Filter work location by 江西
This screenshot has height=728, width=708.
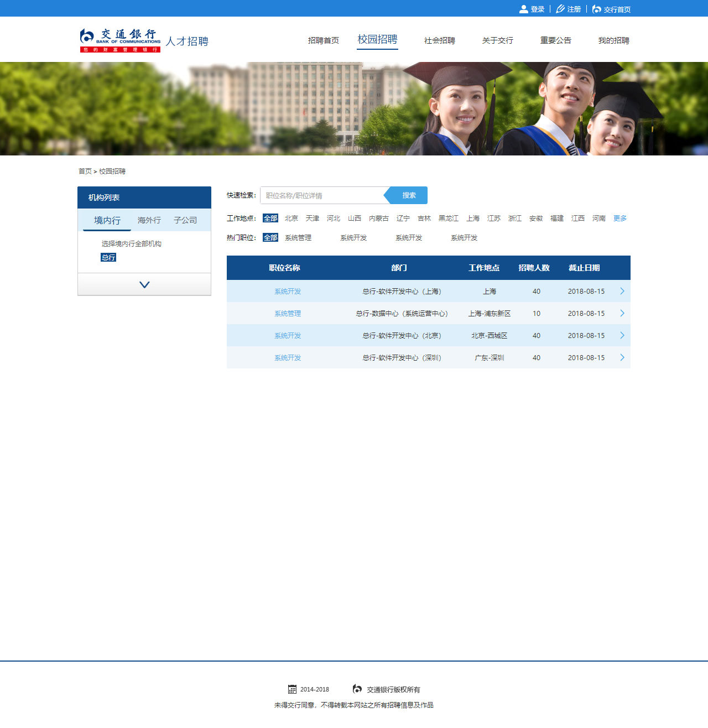point(578,219)
